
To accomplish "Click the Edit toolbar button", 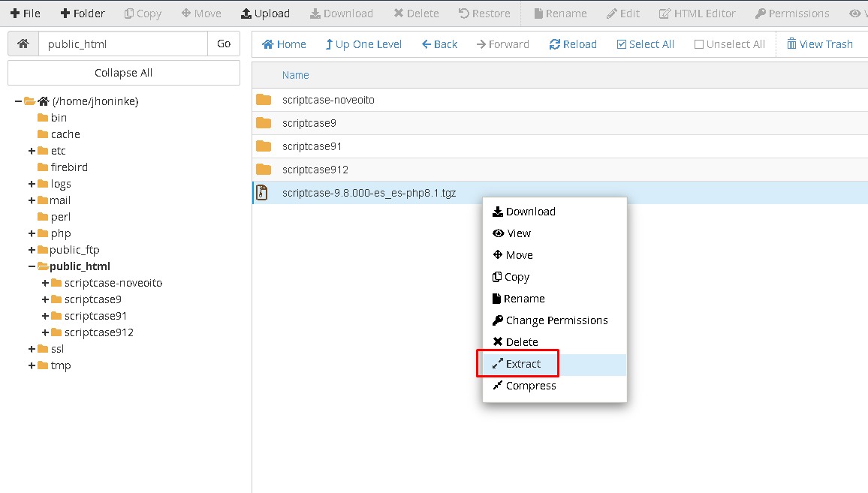I will click(x=623, y=14).
